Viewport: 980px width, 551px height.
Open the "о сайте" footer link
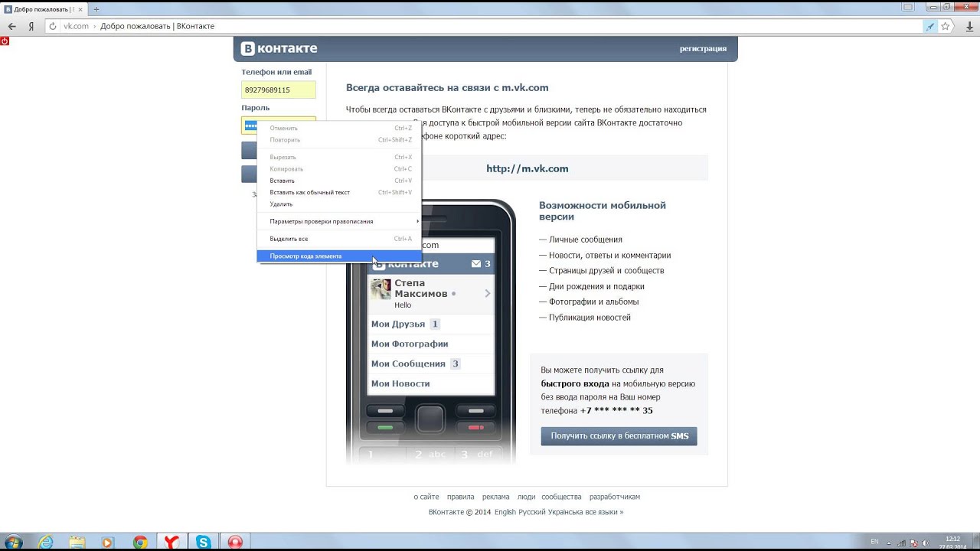point(426,497)
